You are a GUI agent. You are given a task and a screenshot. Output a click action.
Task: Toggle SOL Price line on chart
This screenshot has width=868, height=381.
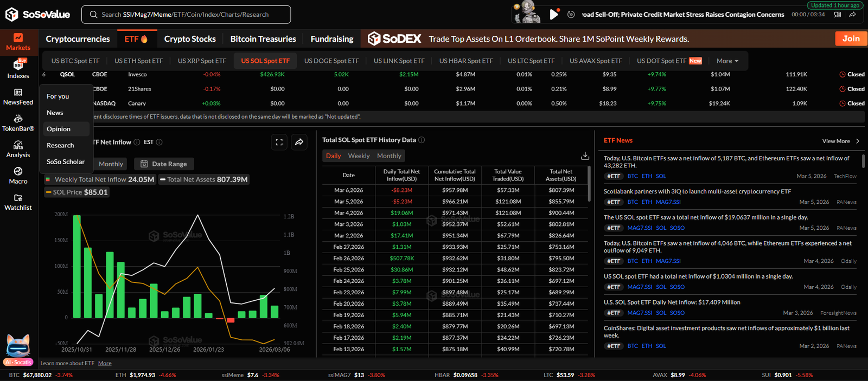77,192
